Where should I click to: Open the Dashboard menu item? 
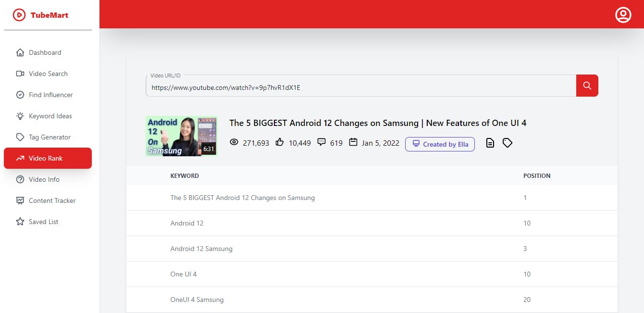pos(48,52)
